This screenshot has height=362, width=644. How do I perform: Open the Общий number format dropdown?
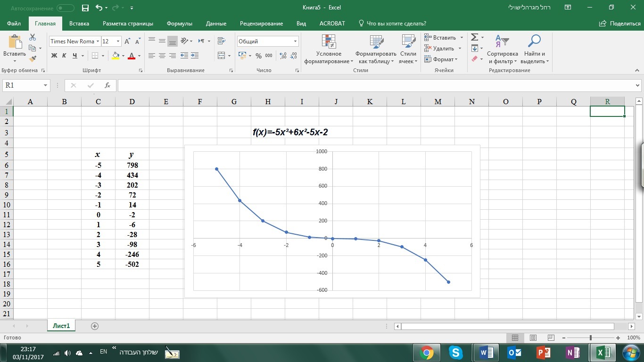pos(295,41)
